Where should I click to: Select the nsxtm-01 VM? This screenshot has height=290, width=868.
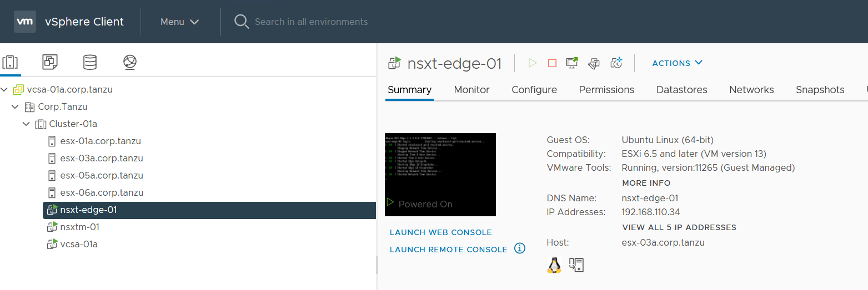(x=79, y=227)
